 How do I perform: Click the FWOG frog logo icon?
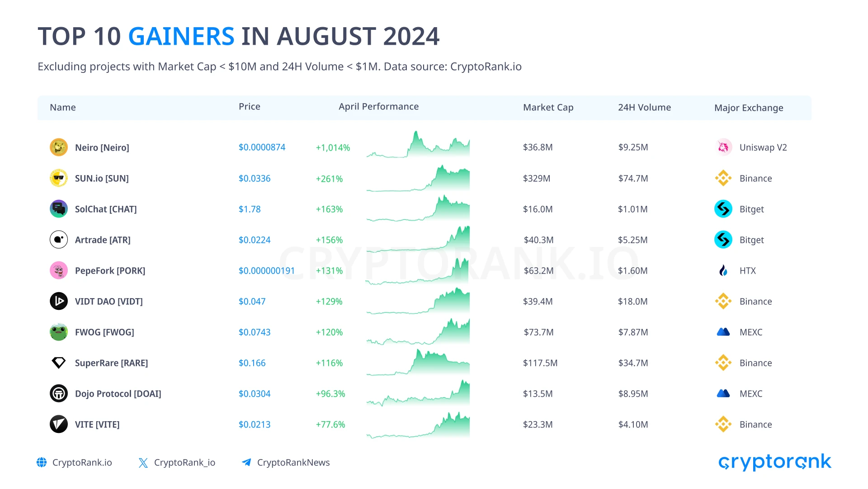(59, 332)
